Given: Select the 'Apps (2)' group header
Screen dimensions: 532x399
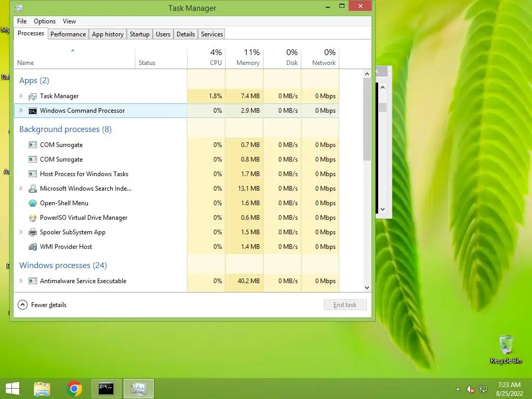Looking at the screenshot, I should point(34,81).
